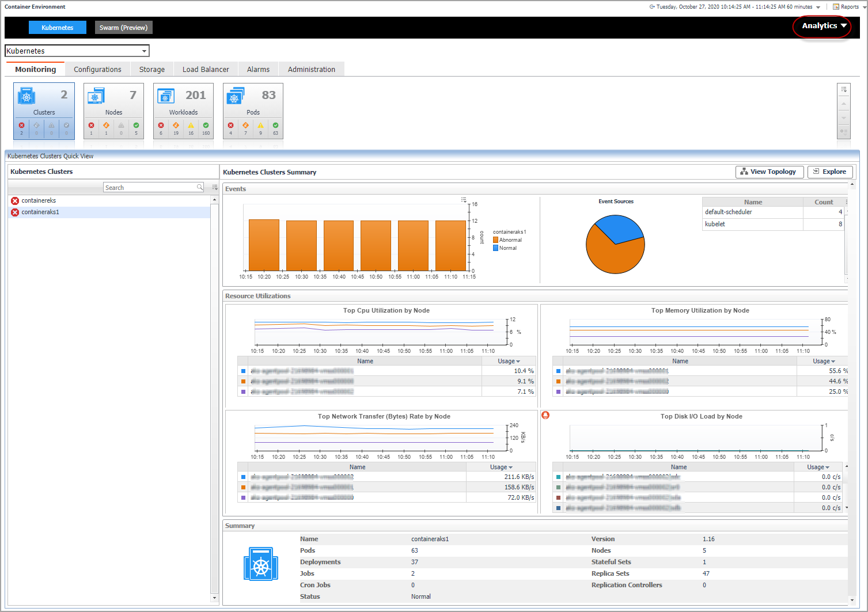Select the Clusters tile icon
The image size is (868, 612).
pos(26,96)
